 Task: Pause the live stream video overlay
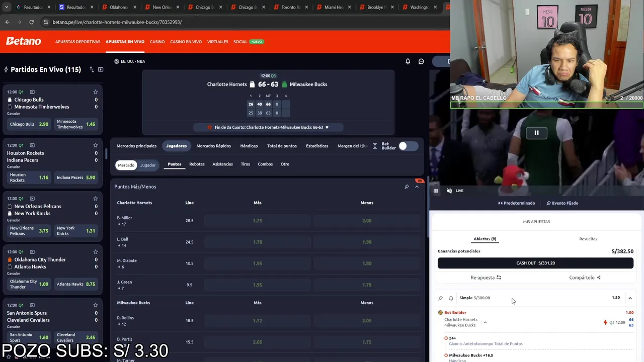536,133
